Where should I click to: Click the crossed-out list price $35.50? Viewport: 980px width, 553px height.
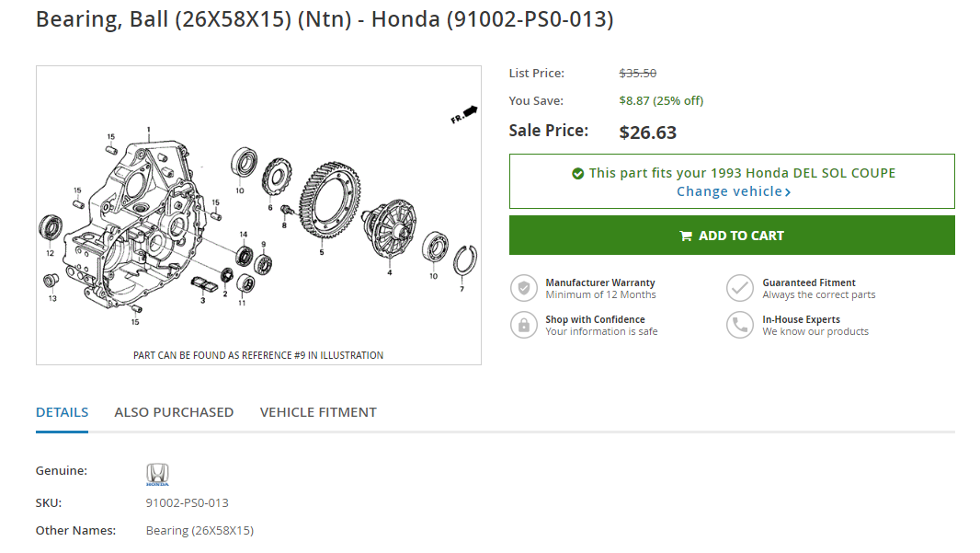pos(637,74)
